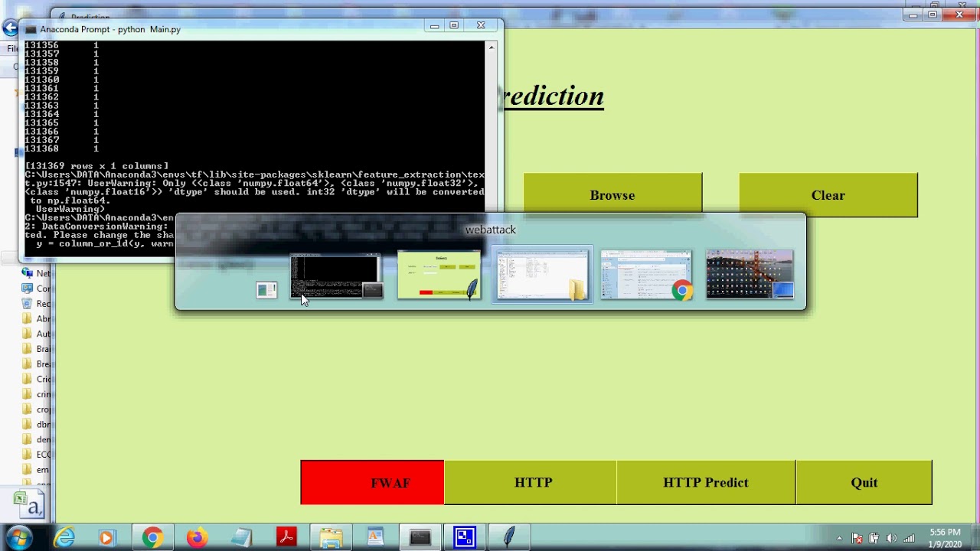
Task: Switch to the command prompt taskbar icon
Action: click(x=420, y=538)
